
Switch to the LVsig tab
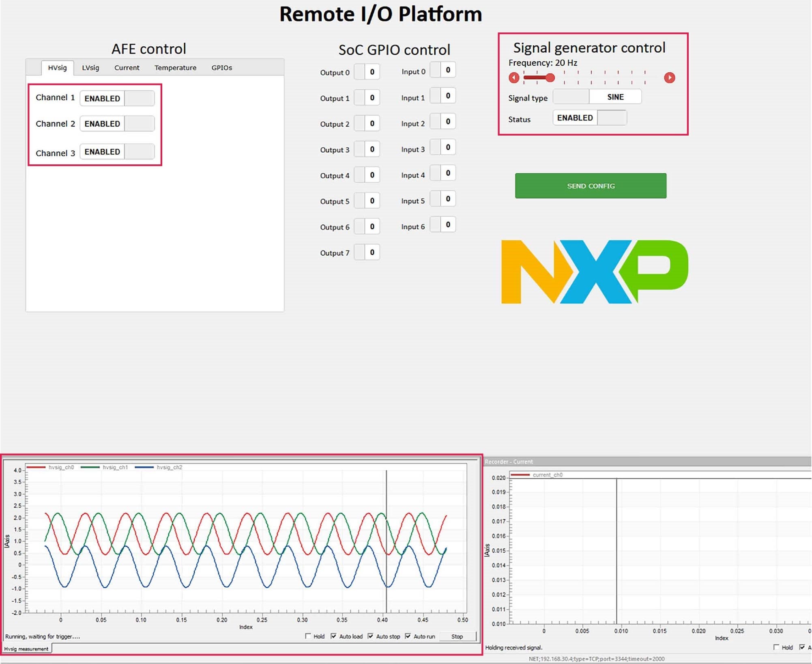(90, 68)
